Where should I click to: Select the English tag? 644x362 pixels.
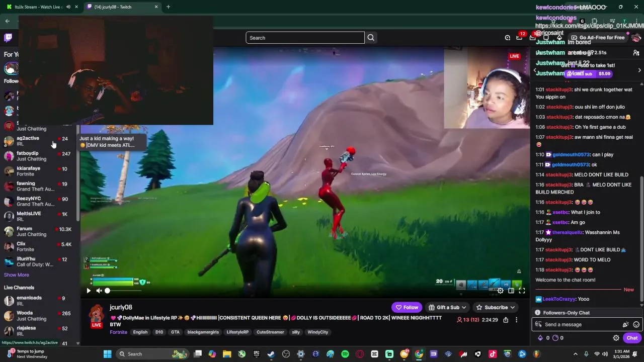140,332
